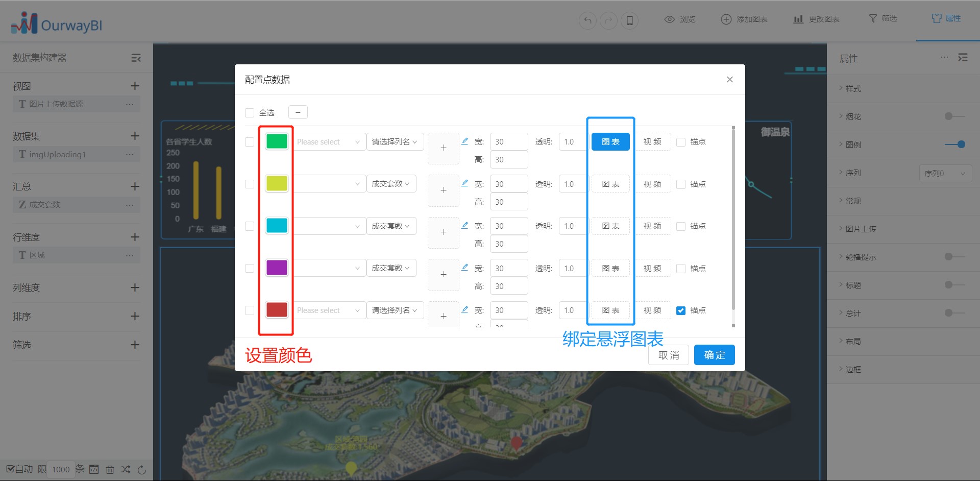Open the 添加图表 menu item
Screen dimensions: 980x481
744,19
